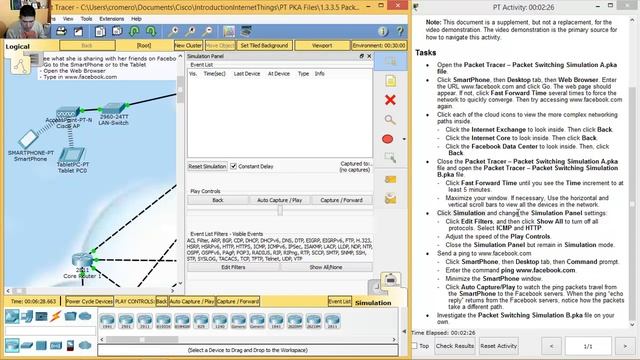Pick the 829 router model

201,321
